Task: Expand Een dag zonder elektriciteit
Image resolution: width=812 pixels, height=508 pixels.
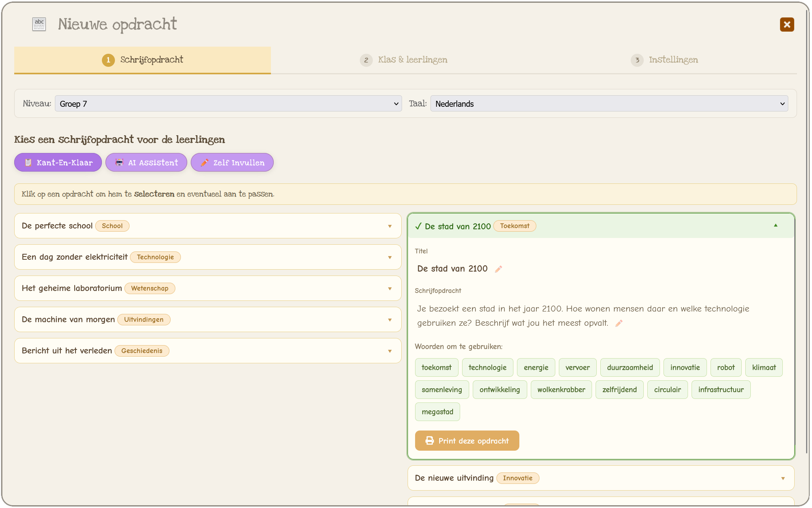Action: (208, 257)
